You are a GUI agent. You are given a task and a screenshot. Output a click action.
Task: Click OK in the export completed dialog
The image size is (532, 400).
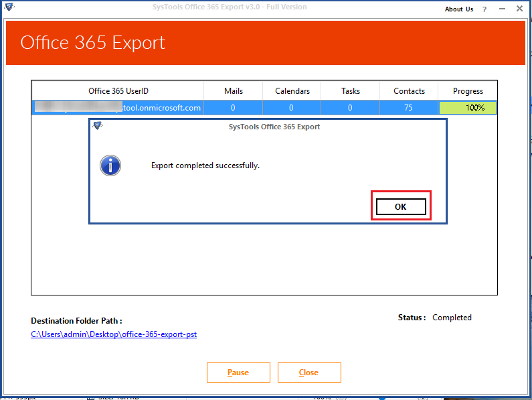coord(401,206)
